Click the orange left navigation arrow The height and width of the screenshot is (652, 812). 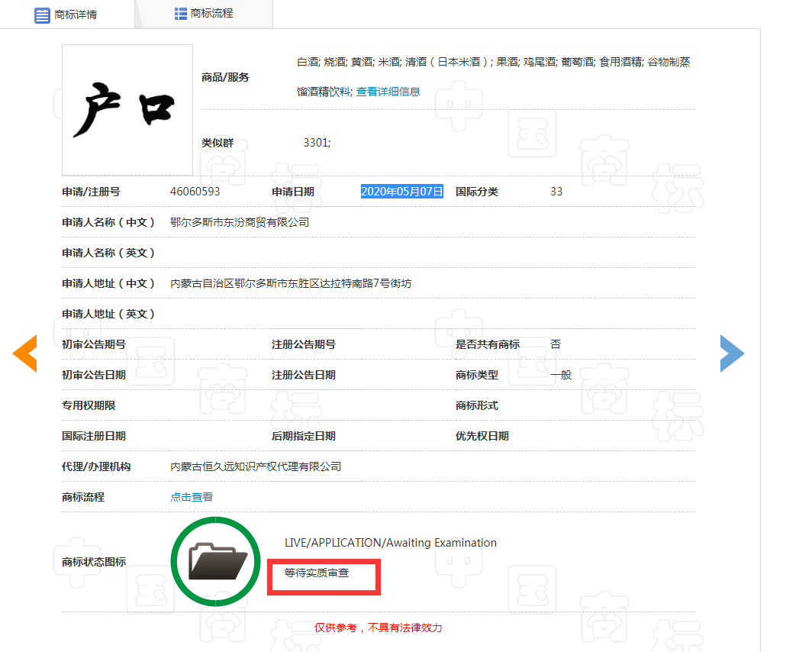tap(25, 353)
